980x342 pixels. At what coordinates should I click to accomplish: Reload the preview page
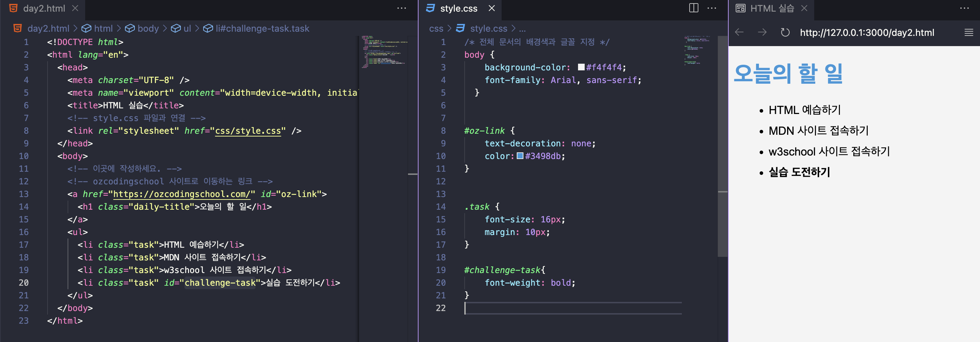pos(785,32)
